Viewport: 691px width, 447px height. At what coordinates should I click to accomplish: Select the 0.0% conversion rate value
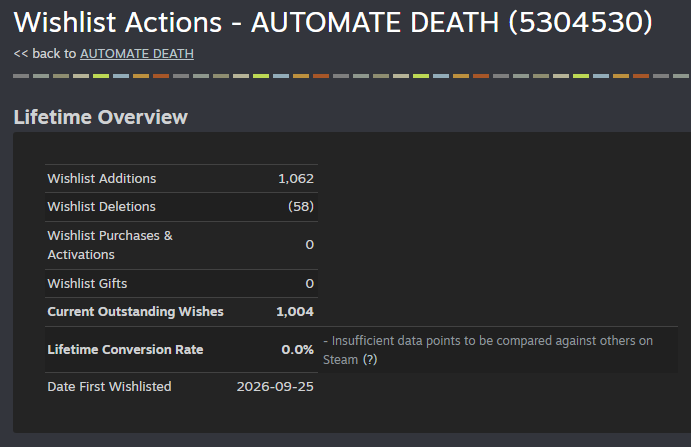click(297, 350)
